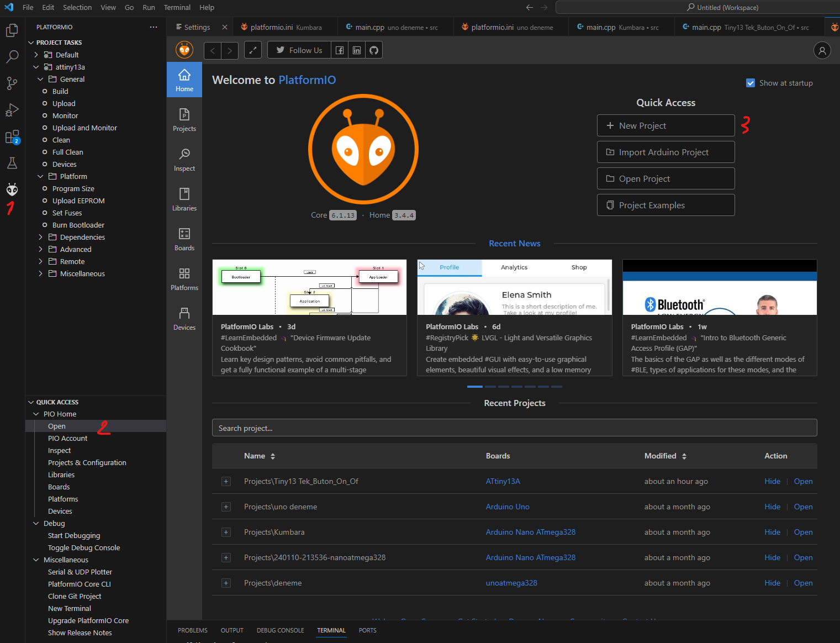Collapse the PROJECT TASKS section
Image resolution: width=840 pixels, height=643 pixels.
click(x=31, y=43)
